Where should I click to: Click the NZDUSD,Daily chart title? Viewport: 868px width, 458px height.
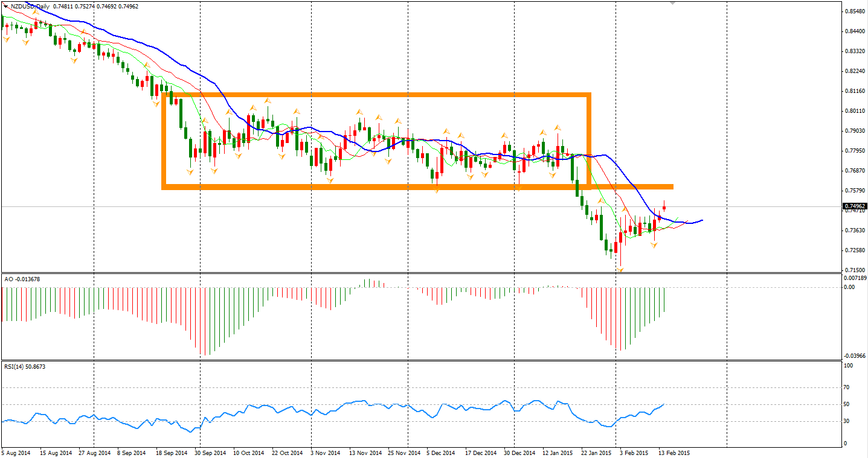pos(30,6)
